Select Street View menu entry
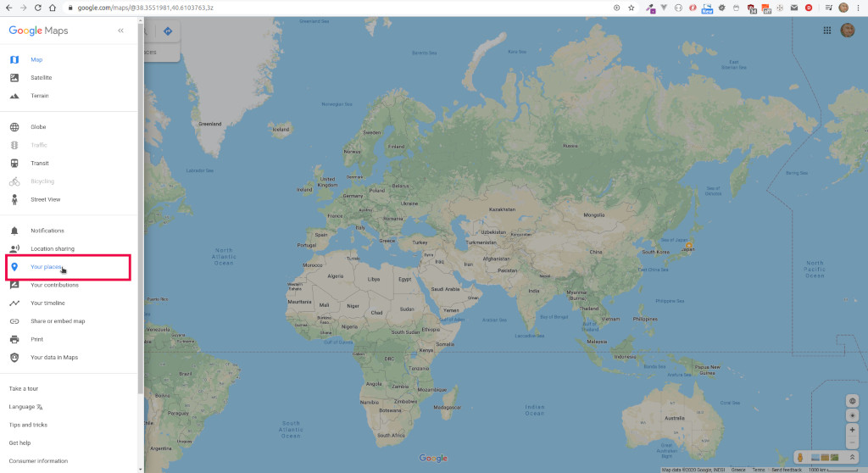Image resolution: width=868 pixels, height=473 pixels. coord(46,199)
